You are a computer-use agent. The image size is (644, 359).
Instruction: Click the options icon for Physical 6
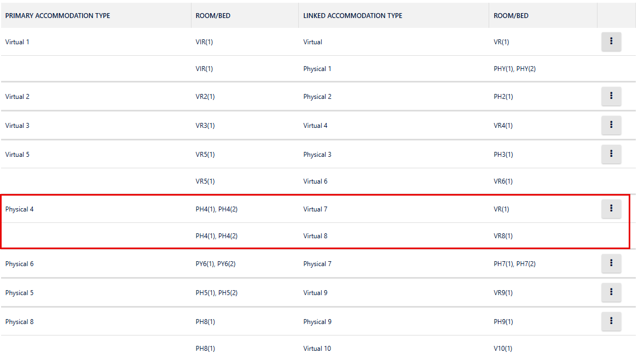[611, 264]
